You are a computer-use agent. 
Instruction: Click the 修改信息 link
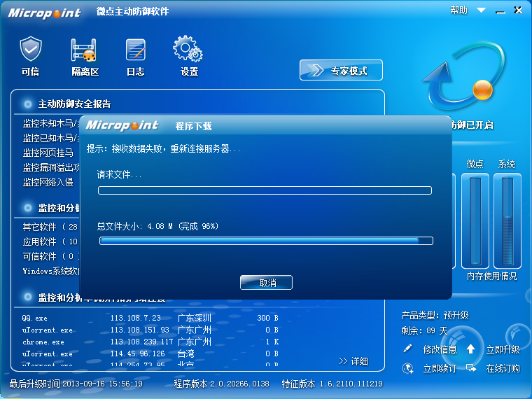[440, 349]
